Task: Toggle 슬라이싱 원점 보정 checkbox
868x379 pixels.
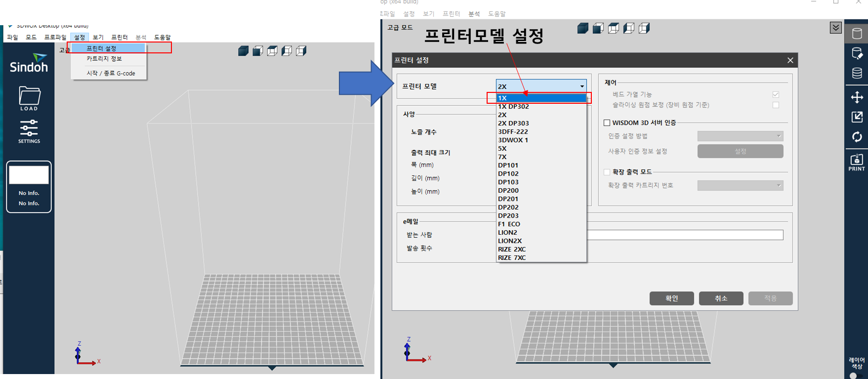Action: [x=776, y=105]
